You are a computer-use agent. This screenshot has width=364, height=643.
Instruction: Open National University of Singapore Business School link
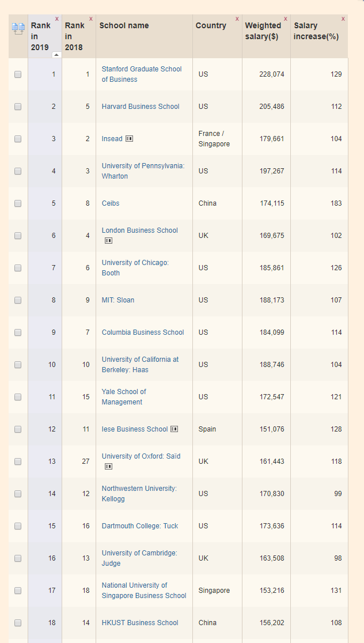144,591
